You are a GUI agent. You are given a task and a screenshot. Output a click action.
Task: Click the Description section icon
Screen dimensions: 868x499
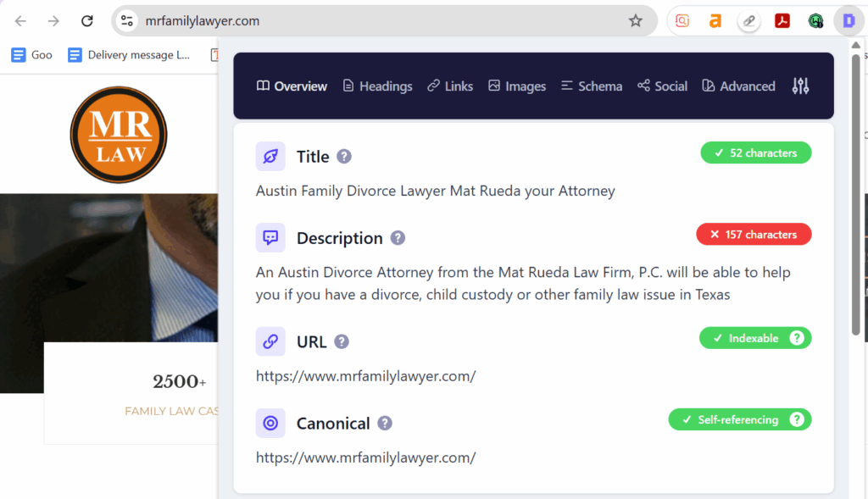coord(270,238)
